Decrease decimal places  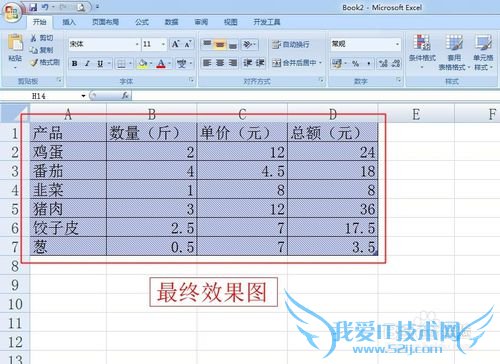point(395,63)
